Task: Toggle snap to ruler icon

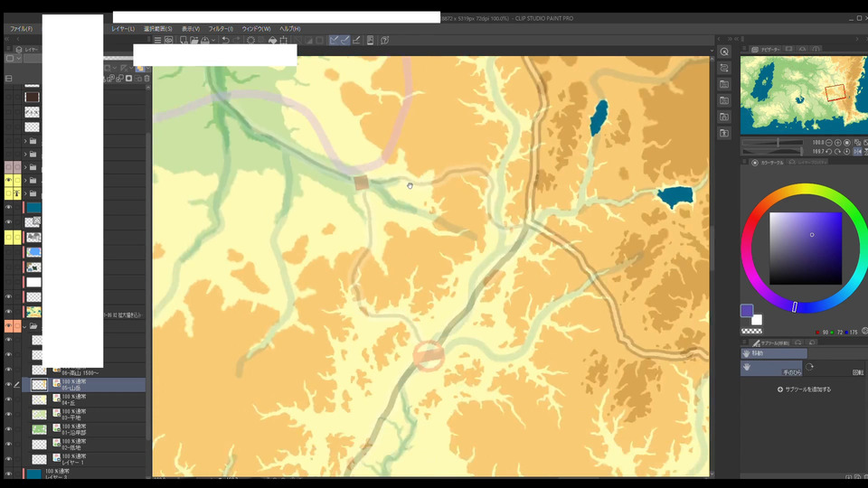Action: [334, 41]
